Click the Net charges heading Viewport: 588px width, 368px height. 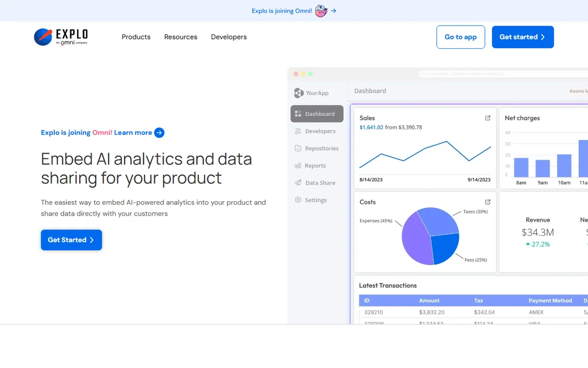pos(522,118)
